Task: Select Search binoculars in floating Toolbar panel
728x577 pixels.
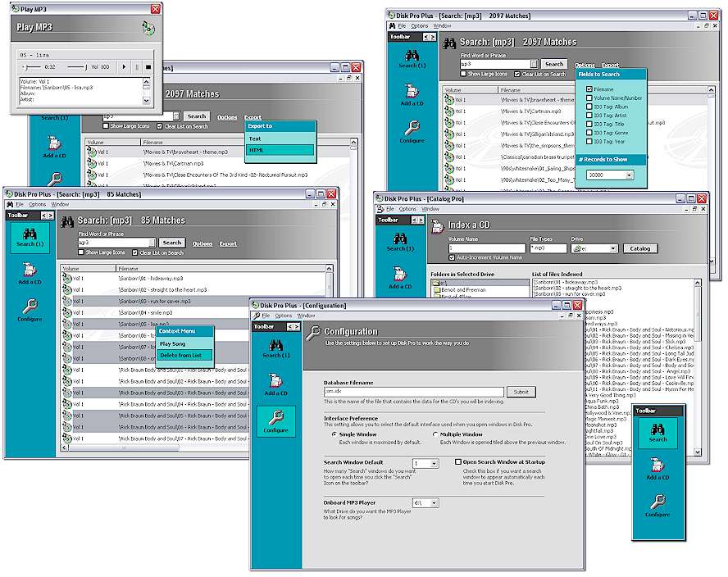Action: tap(657, 429)
